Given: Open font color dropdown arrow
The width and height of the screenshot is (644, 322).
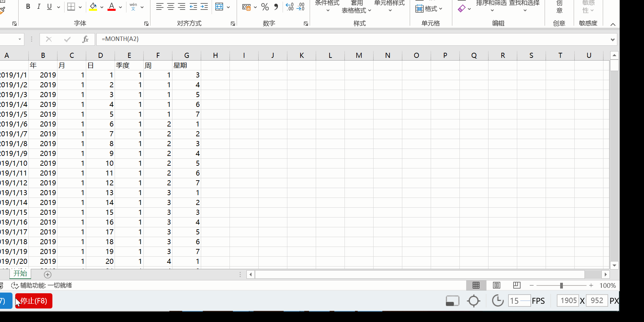Looking at the screenshot, I should (x=120, y=7).
